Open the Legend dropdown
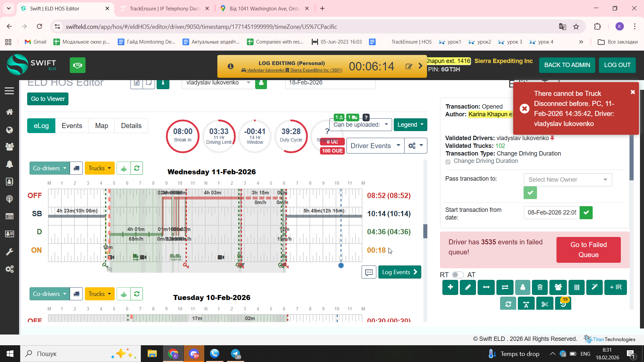 [x=410, y=125]
